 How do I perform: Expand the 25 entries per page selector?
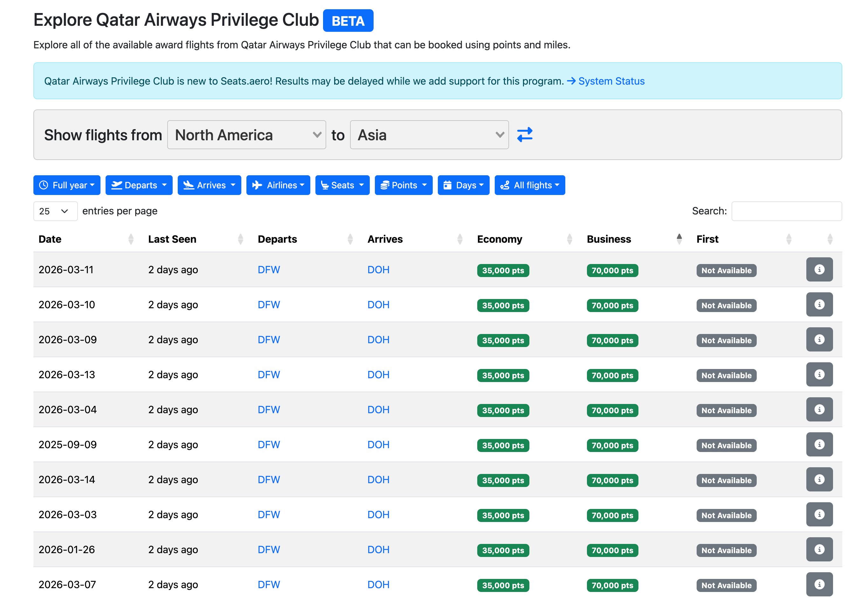[55, 211]
